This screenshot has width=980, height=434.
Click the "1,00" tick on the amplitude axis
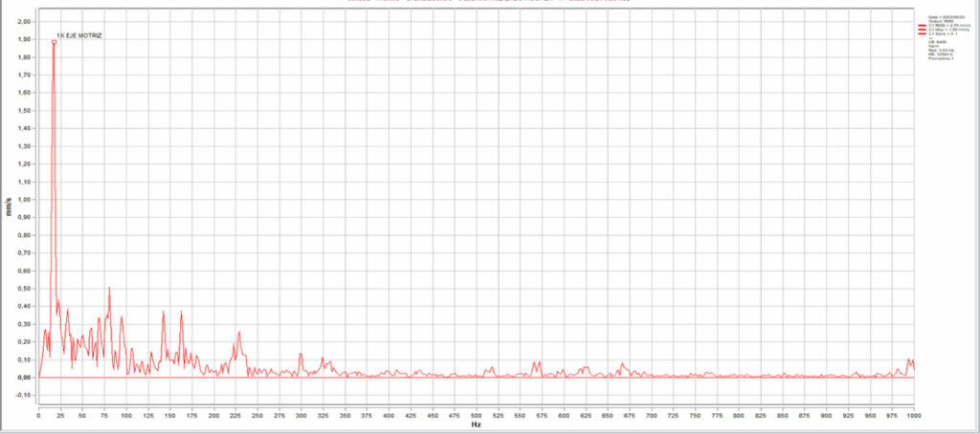(x=24, y=200)
